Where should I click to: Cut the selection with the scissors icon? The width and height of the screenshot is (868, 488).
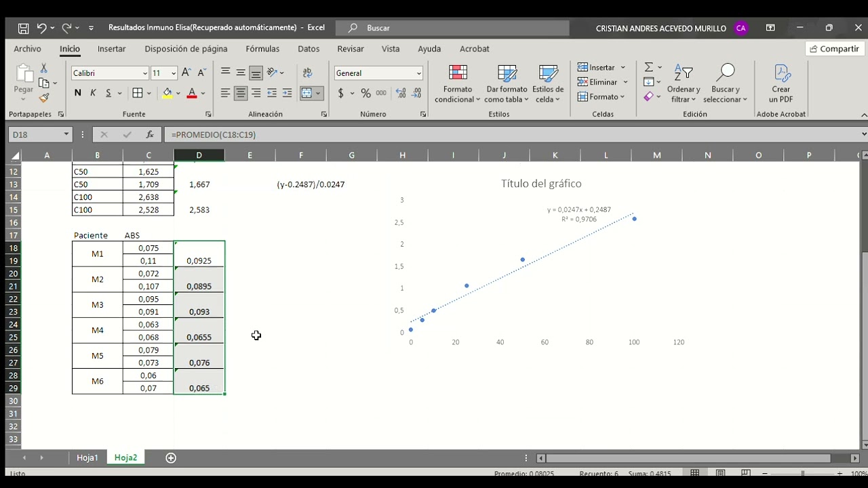(x=44, y=68)
